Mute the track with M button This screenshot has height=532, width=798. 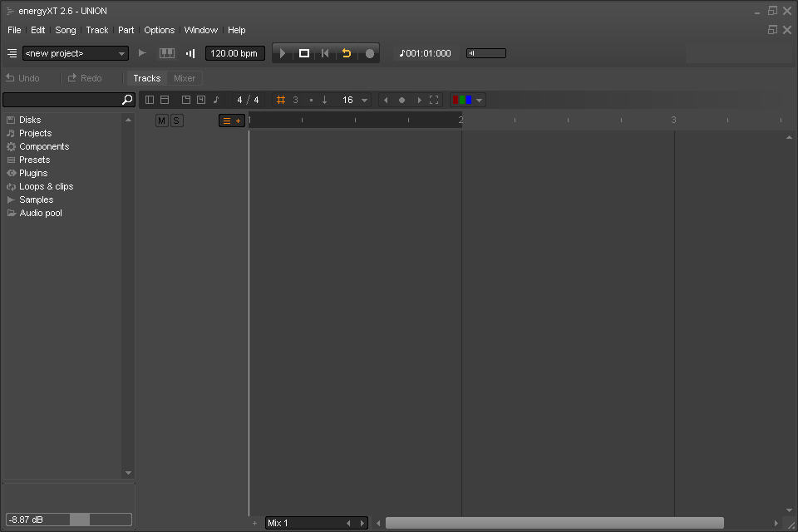(161, 121)
